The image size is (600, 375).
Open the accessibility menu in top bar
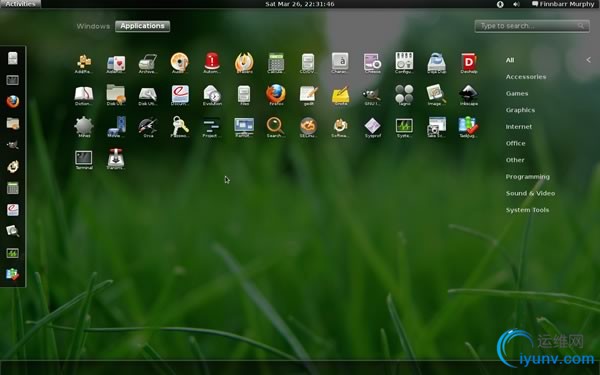tap(500, 4)
